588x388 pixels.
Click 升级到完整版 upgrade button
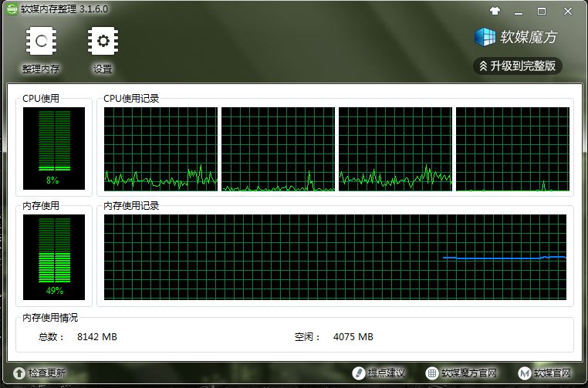click(518, 66)
